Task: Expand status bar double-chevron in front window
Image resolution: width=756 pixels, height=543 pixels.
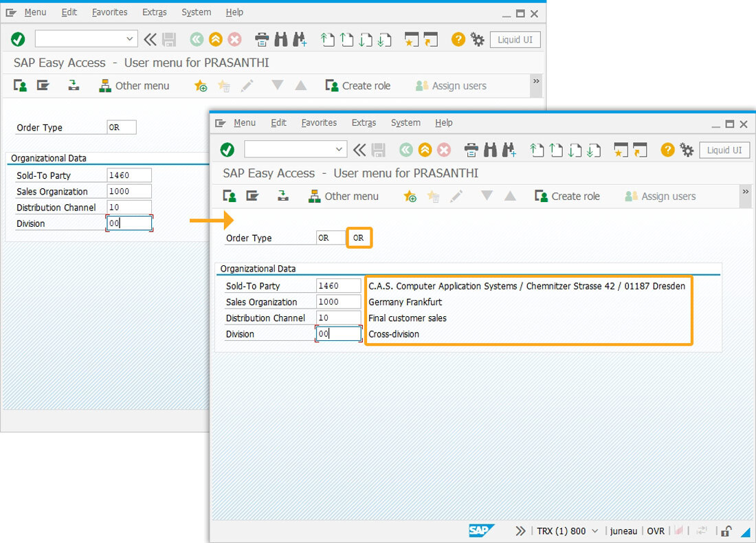Action: coord(520,531)
